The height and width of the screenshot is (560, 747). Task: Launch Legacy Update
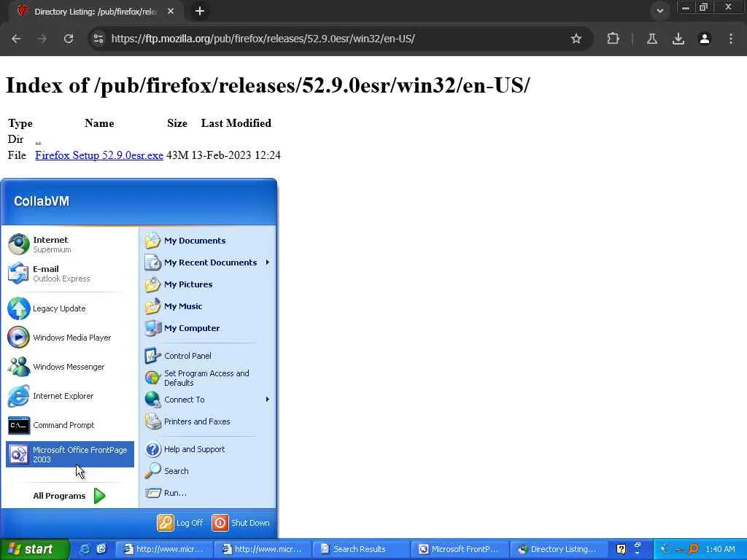click(70, 308)
